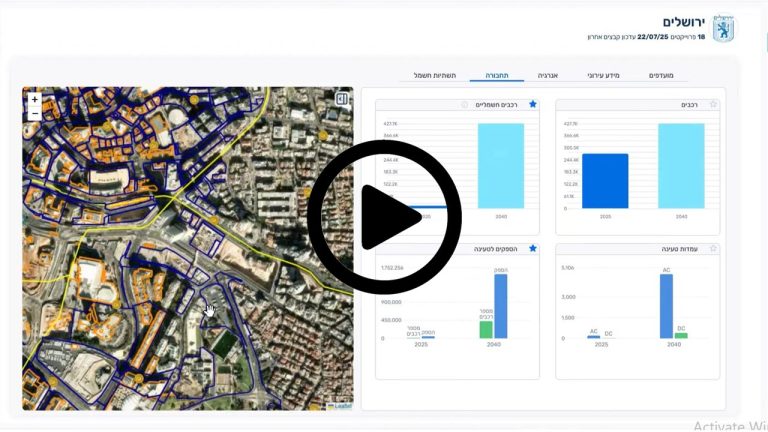The height and width of the screenshot is (432, 768).
Task: Open the מידע עירוני tab
Action: (603, 76)
